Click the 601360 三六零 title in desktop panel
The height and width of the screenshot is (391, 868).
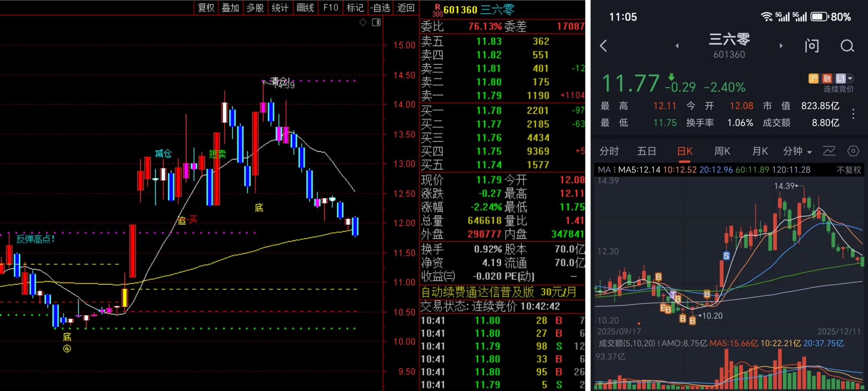479,10
